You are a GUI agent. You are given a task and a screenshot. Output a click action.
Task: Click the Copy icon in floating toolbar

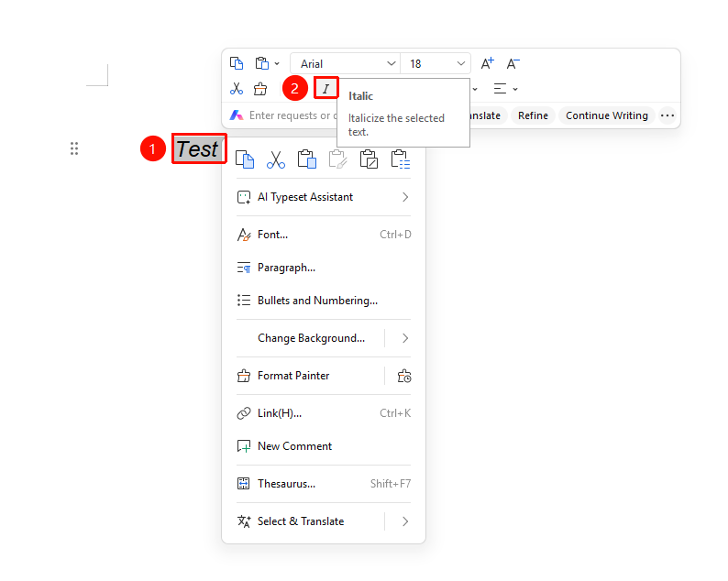[237, 63]
